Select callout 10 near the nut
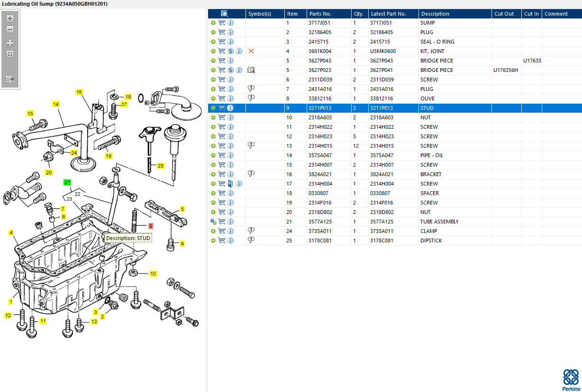The image size is (582, 392). click(x=153, y=274)
